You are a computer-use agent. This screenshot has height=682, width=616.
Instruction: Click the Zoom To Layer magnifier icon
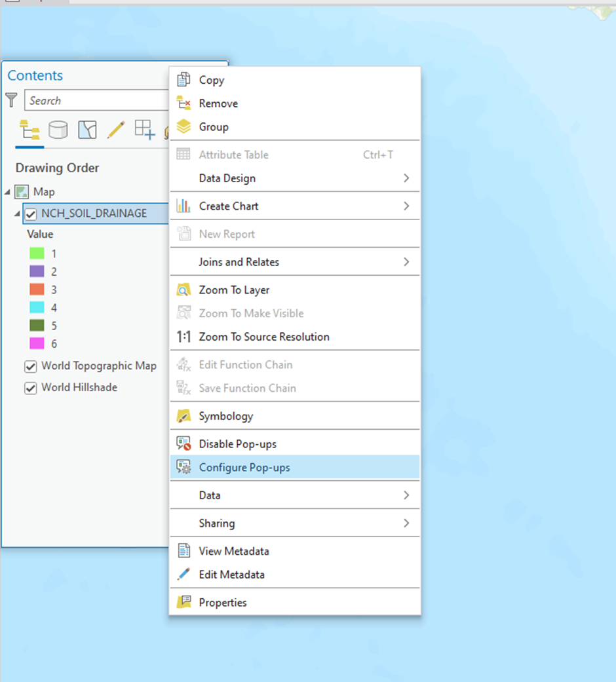[x=182, y=290]
